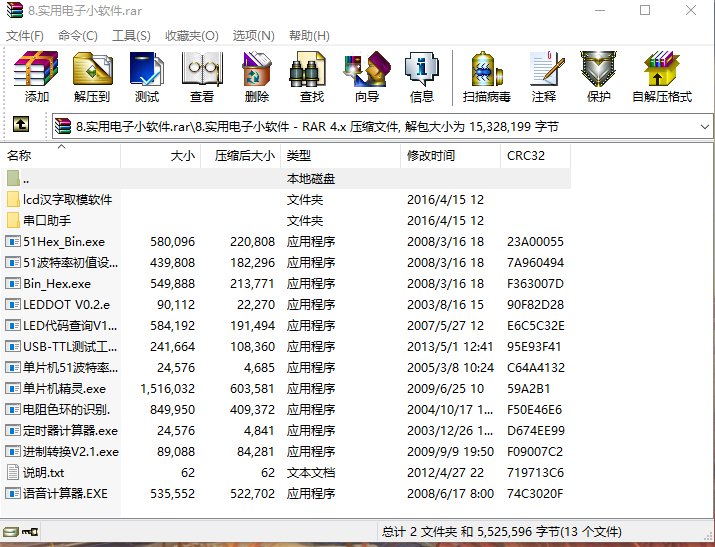
Task: Open the 帮助(H) menu
Action: [309, 36]
